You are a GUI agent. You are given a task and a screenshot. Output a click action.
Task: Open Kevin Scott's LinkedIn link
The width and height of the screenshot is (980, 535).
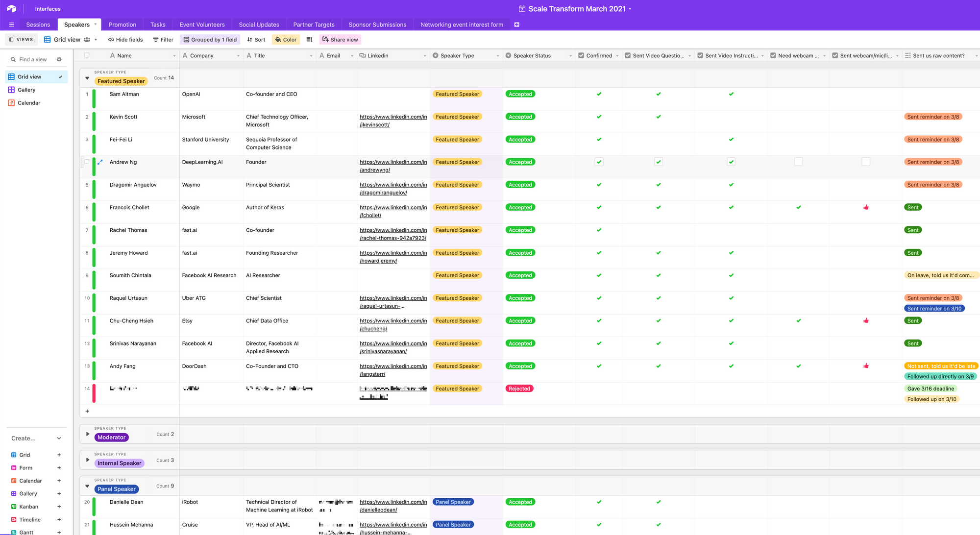pos(393,121)
